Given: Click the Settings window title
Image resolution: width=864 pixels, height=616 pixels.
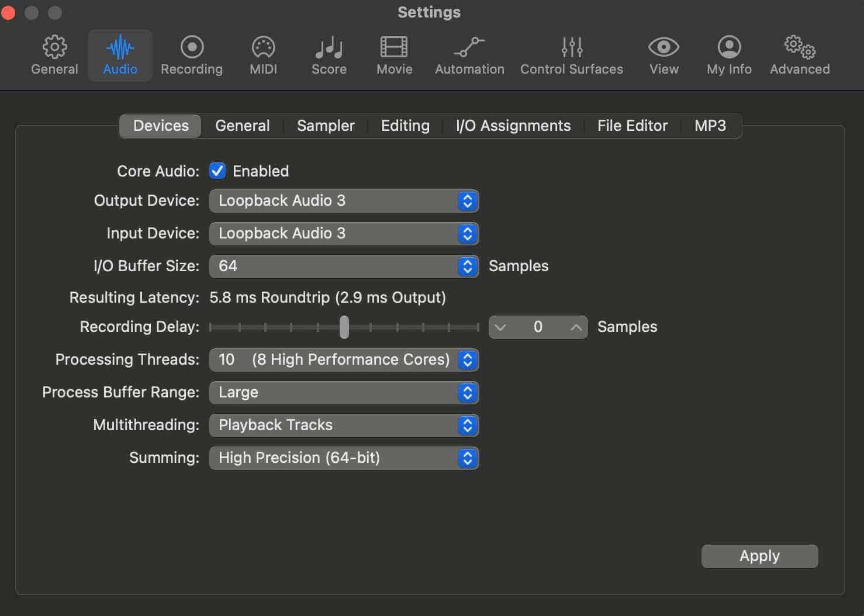Looking at the screenshot, I should click(x=429, y=12).
